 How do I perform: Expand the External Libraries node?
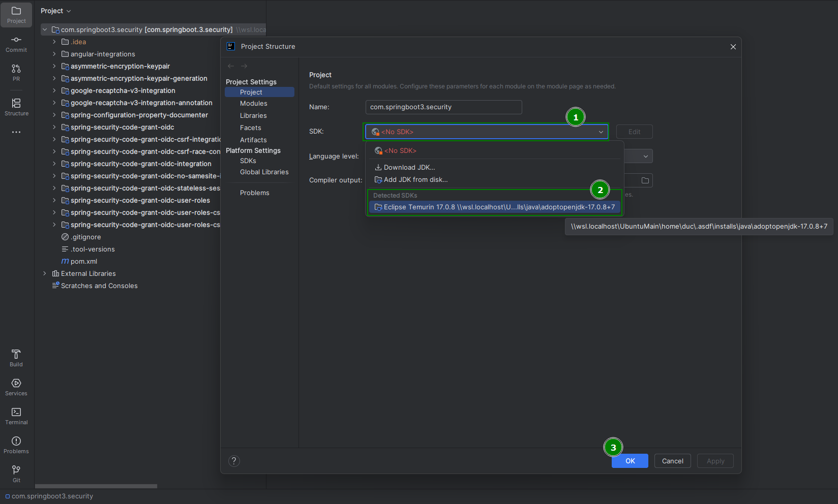[x=45, y=273]
